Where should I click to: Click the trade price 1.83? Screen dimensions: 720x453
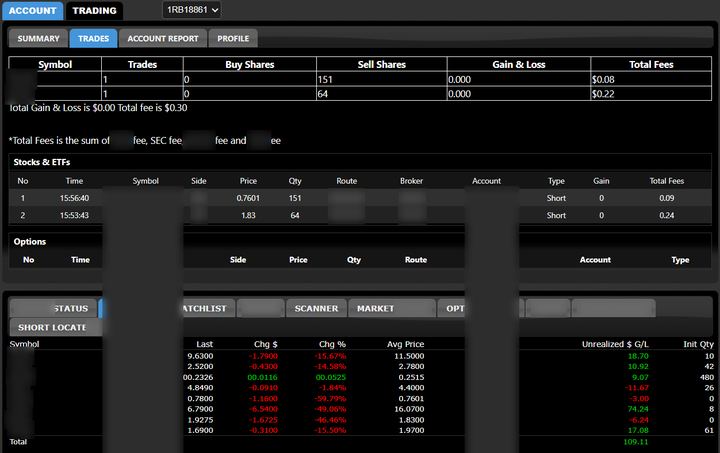(x=248, y=215)
